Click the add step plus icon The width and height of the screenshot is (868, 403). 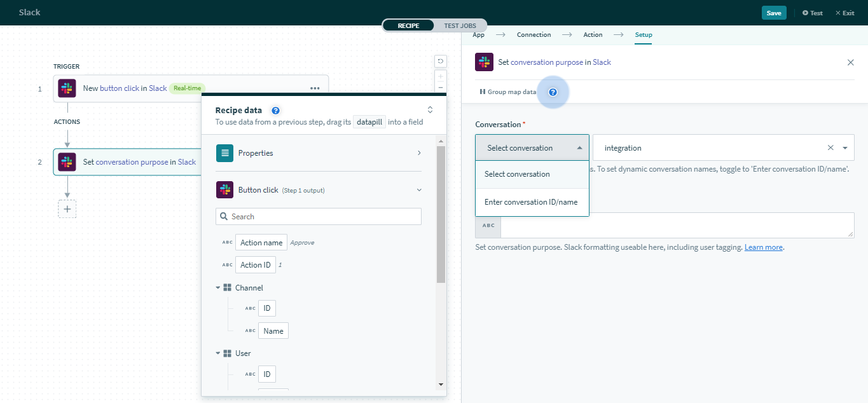(x=67, y=209)
